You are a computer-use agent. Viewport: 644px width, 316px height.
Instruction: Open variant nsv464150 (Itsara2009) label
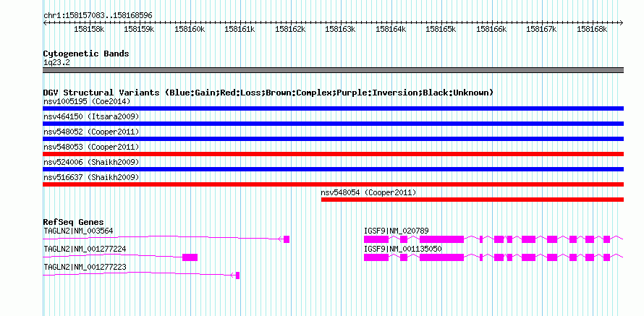point(91,116)
